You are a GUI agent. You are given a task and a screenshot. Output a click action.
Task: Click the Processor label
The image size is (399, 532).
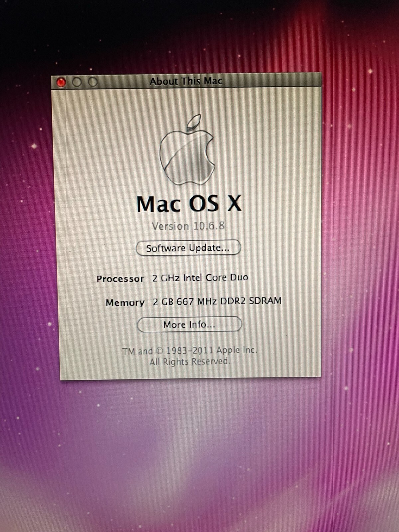120,279
